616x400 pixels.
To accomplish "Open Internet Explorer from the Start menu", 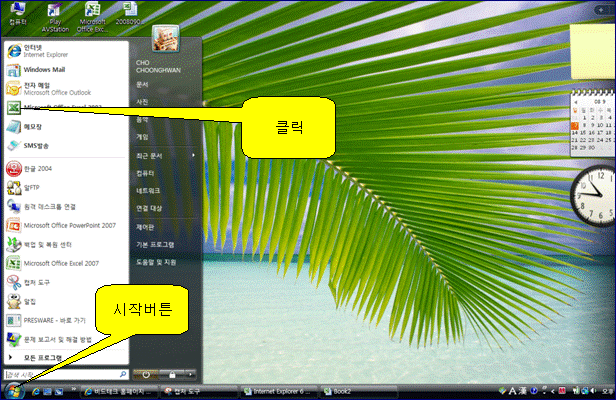I will tap(66, 51).
